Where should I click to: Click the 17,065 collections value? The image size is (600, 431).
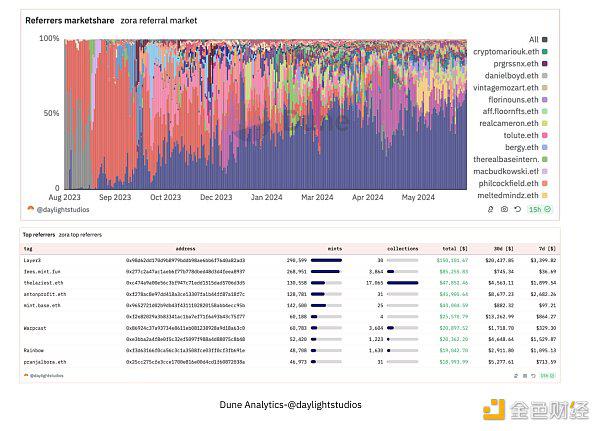click(375, 283)
